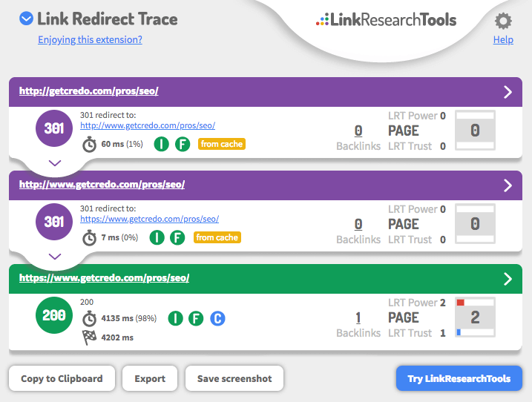Click the LRT Power Trust box of the first hop
The width and height of the screenshot is (532, 402).
[x=475, y=131]
